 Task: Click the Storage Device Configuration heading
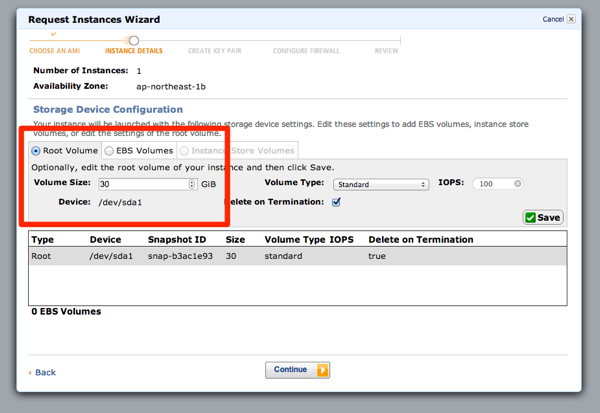pos(108,109)
